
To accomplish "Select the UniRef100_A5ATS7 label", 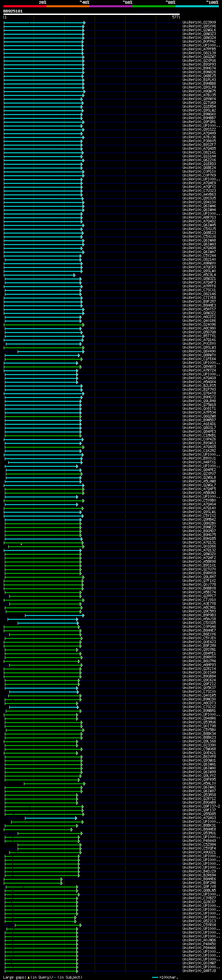I will coord(199,309).
